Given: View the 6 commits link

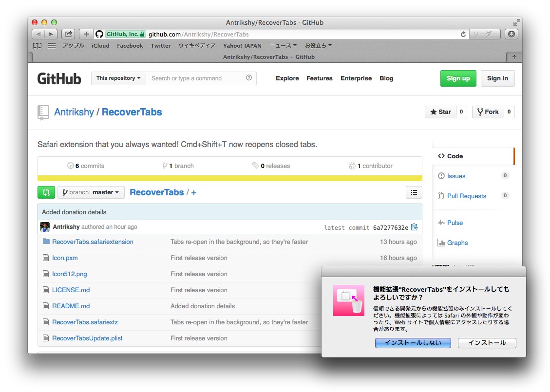Looking at the screenshot, I should [x=86, y=166].
